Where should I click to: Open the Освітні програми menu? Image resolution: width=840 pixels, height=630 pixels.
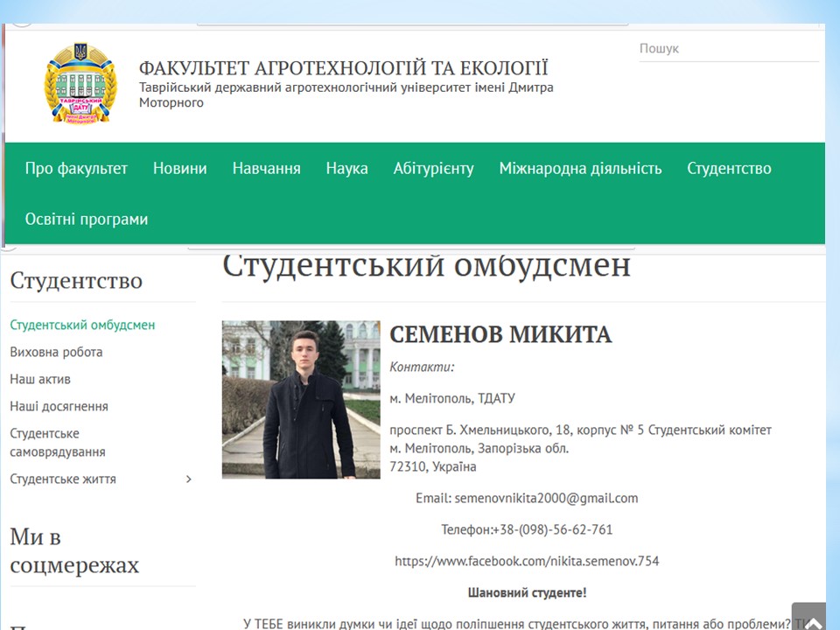[87, 220]
